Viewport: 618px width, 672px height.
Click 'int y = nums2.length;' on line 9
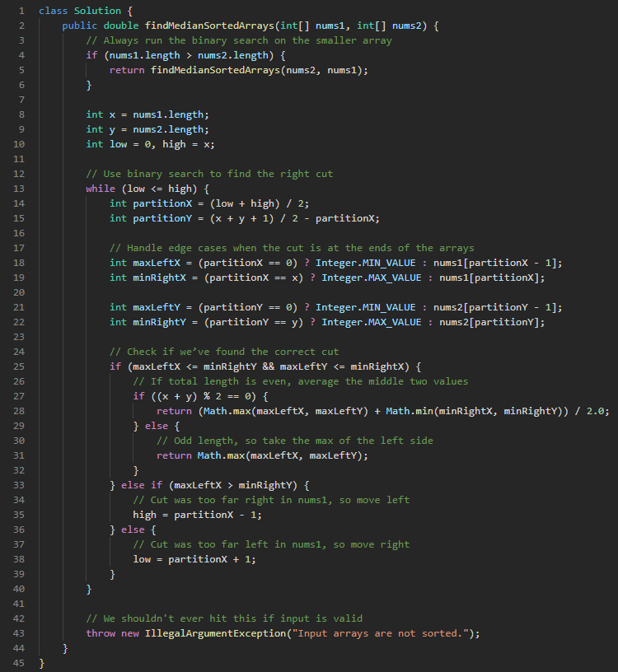[x=147, y=129]
